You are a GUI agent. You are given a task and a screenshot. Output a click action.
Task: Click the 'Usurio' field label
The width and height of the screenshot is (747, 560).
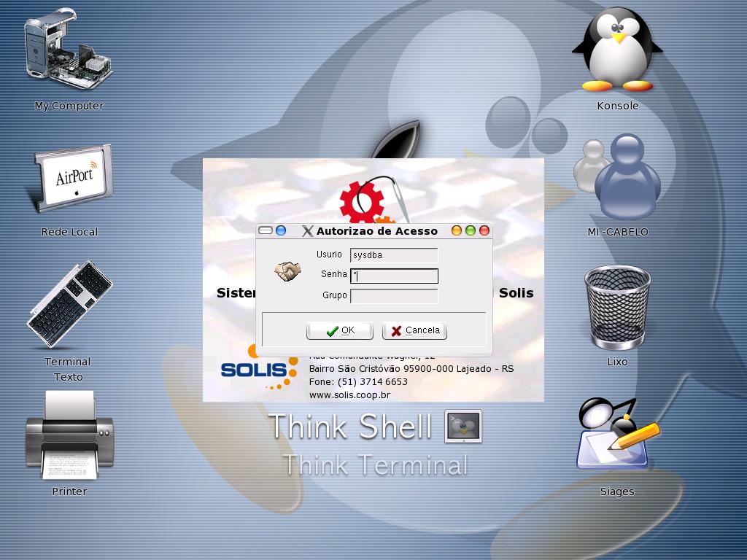(329, 254)
